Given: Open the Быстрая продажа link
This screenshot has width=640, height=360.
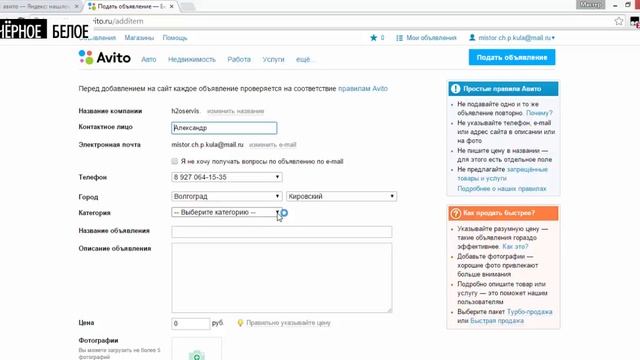Looking at the screenshot, I should 497,321.
